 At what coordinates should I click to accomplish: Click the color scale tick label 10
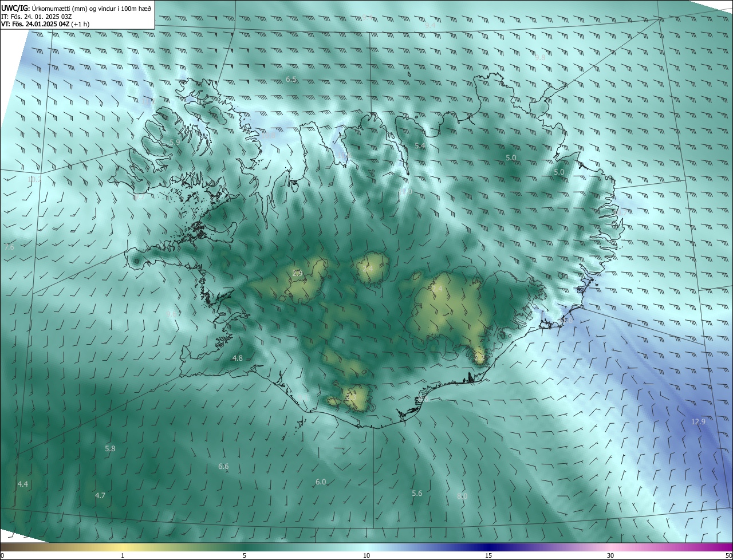click(x=366, y=555)
